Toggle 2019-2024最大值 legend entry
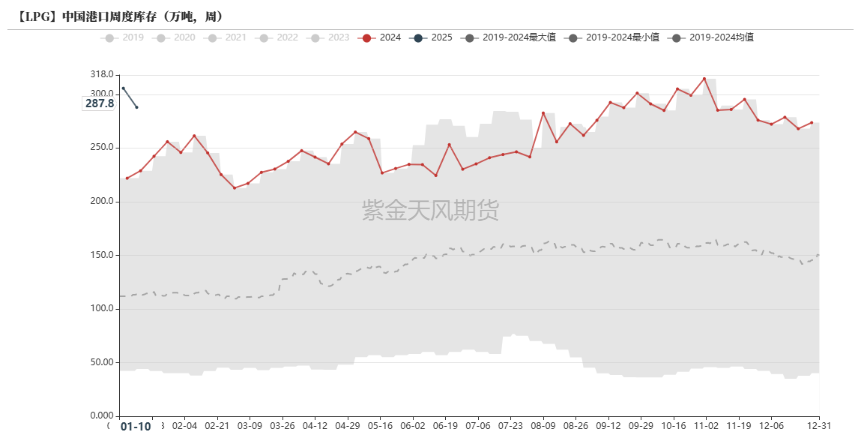This screenshot has width=861, height=435. (x=508, y=37)
